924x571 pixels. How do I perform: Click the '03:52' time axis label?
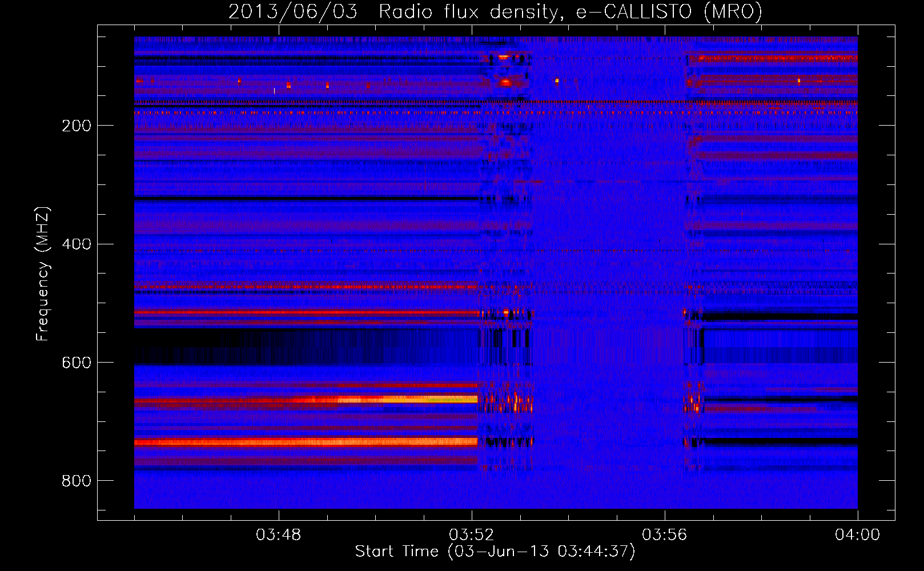[471, 535]
